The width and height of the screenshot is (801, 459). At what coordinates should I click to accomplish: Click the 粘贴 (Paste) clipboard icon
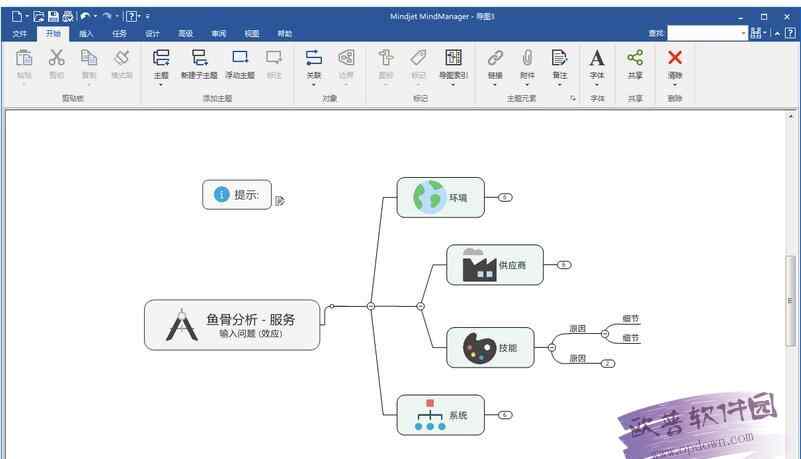[24, 58]
